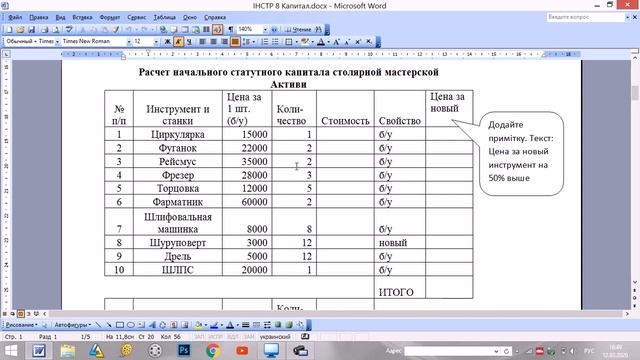Align text to the left
The height and width of the screenshot is (360, 640).
click(x=202, y=42)
